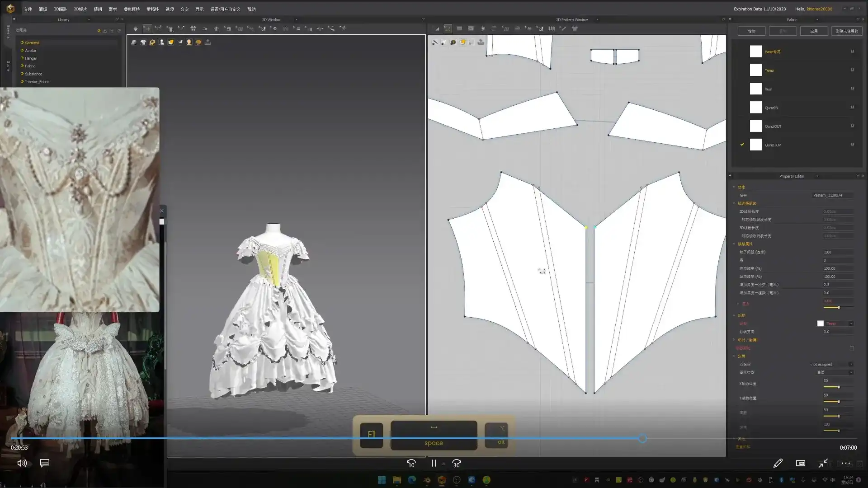This screenshot has height=488, width=868.
Task: Click the 增加 button to add a fabric
Action: (751, 31)
